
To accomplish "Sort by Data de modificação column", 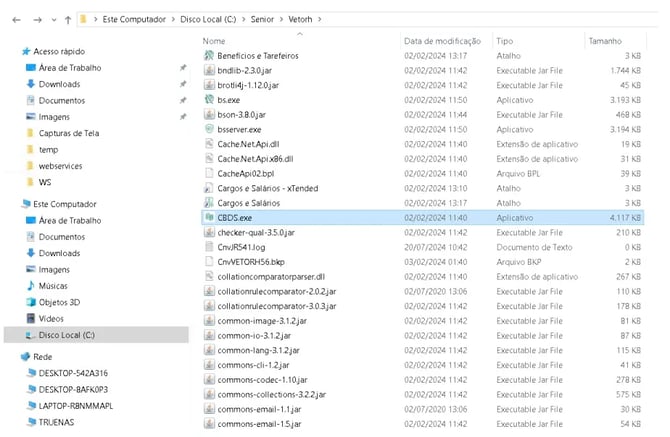I will pos(443,41).
